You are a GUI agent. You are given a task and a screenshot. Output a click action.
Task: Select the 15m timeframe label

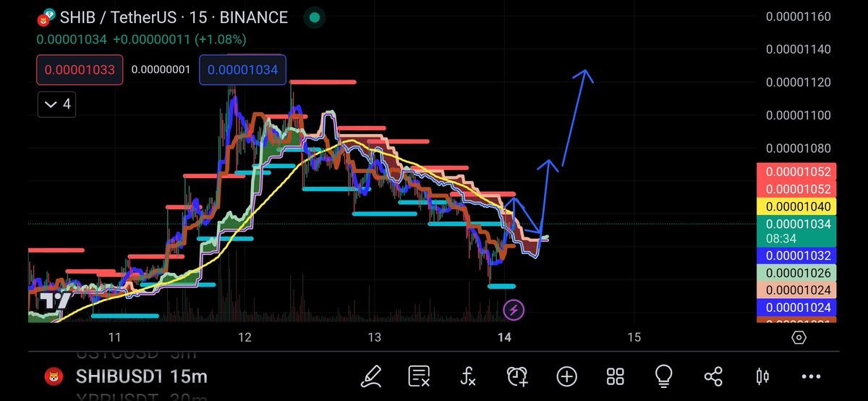tap(189, 376)
